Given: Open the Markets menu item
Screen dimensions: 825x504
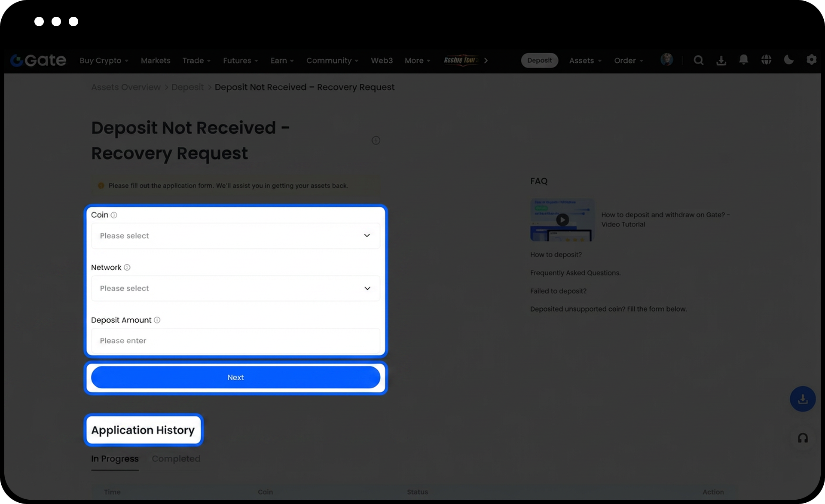Looking at the screenshot, I should pyautogui.click(x=156, y=61).
